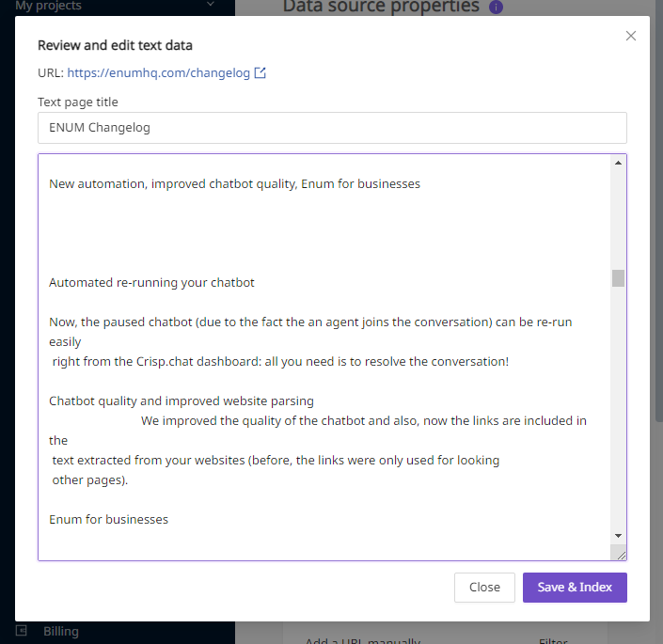Click the text area scrollbar up arrow
This screenshot has height=644, width=663.
[618, 163]
